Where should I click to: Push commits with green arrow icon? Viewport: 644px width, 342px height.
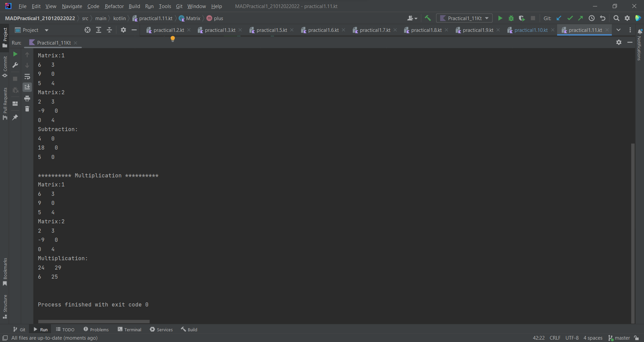[x=581, y=18]
